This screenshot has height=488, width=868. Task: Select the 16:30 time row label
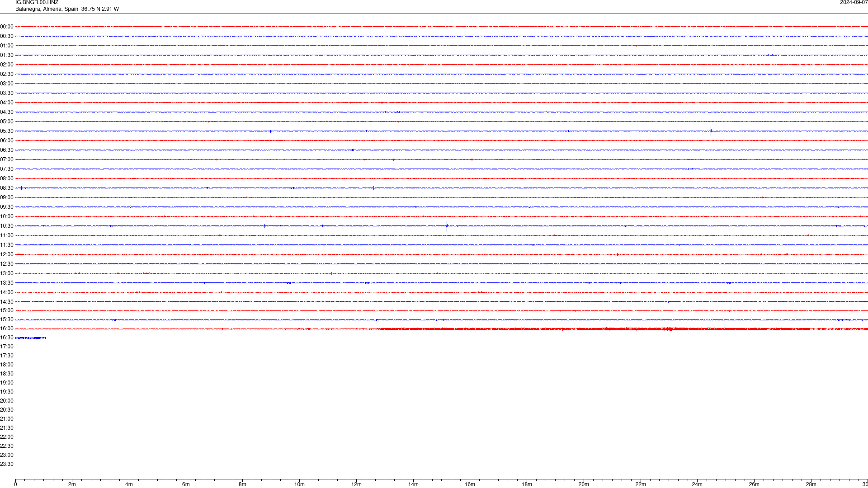coord(7,338)
